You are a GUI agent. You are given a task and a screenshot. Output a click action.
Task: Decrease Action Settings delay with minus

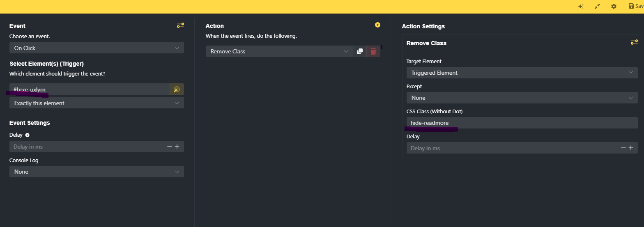point(623,148)
